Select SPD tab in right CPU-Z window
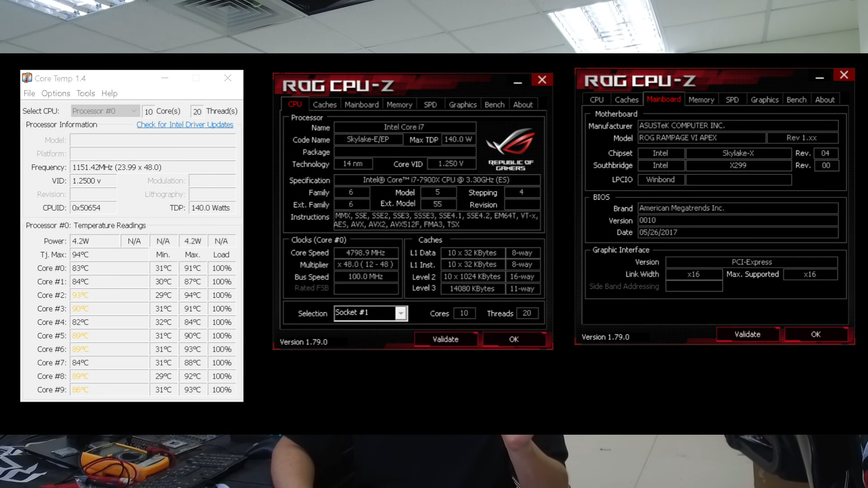This screenshot has width=868, height=488. click(732, 100)
